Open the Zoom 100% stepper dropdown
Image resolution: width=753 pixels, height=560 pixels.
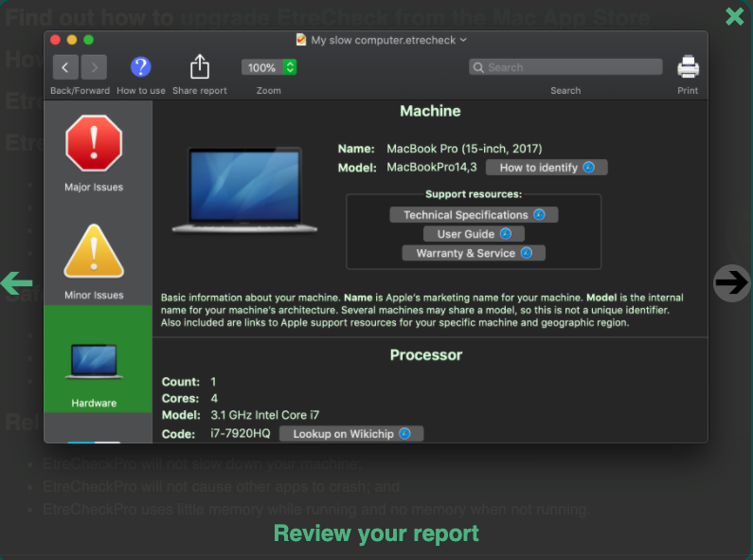(290, 67)
